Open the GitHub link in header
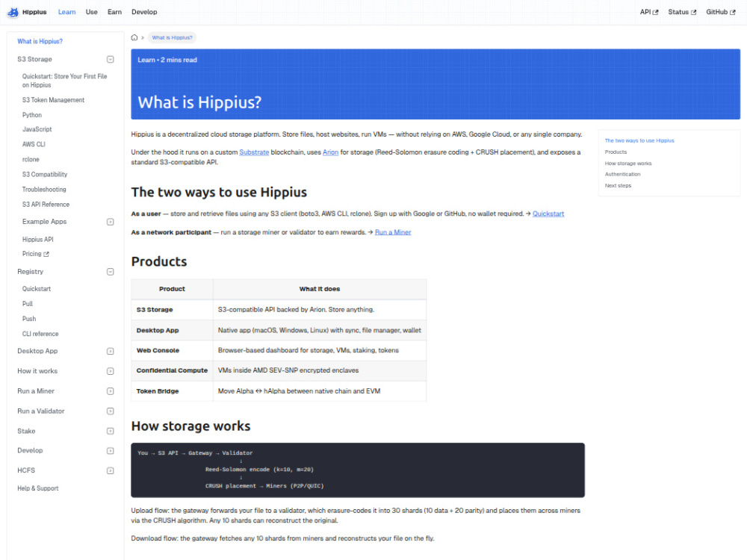Viewport: 747px width, 560px height. tap(720, 13)
